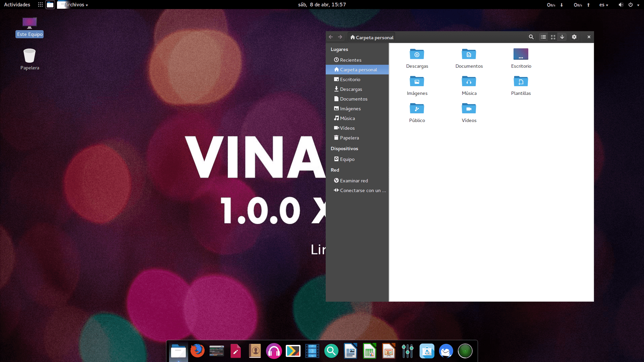Open the view options down arrow
Viewport: 644px width, 362px height.
[x=562, y=37]
